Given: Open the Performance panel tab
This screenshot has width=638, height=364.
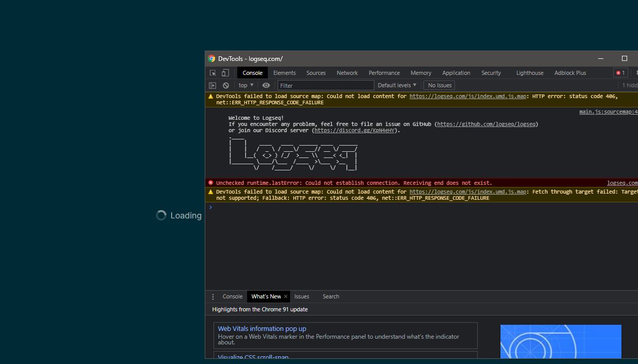Looking at the screenshot, I should pyautogui.click(x=384, y=73).
